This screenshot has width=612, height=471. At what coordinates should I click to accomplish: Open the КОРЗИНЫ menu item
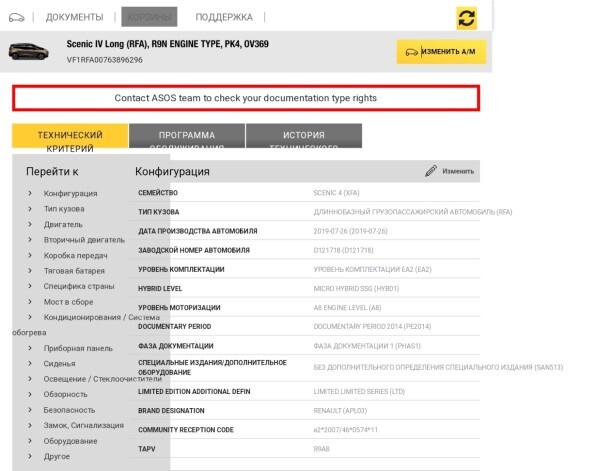click(x=149, y=17)
